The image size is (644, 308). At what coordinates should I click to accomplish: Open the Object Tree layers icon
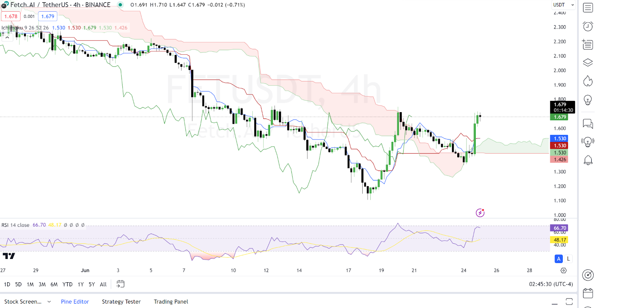pyautogui.click(x=588, y=63)
